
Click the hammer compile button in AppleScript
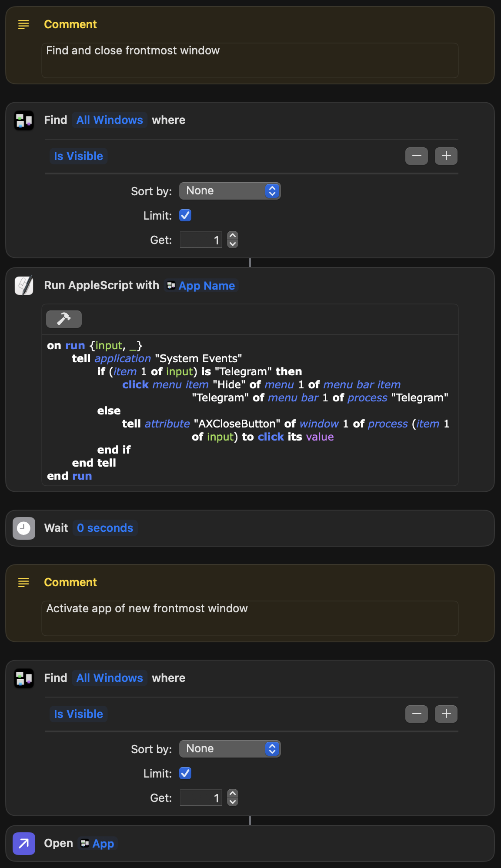pos(64,319)
